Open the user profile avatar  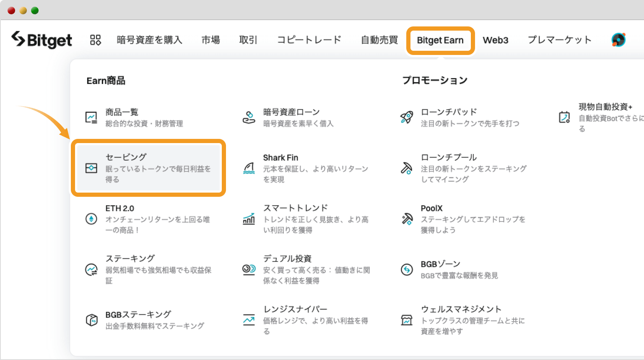618,40
